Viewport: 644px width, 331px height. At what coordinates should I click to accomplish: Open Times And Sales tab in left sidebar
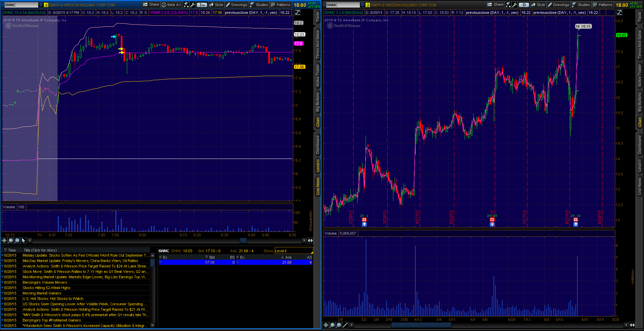tap(318, 44)
